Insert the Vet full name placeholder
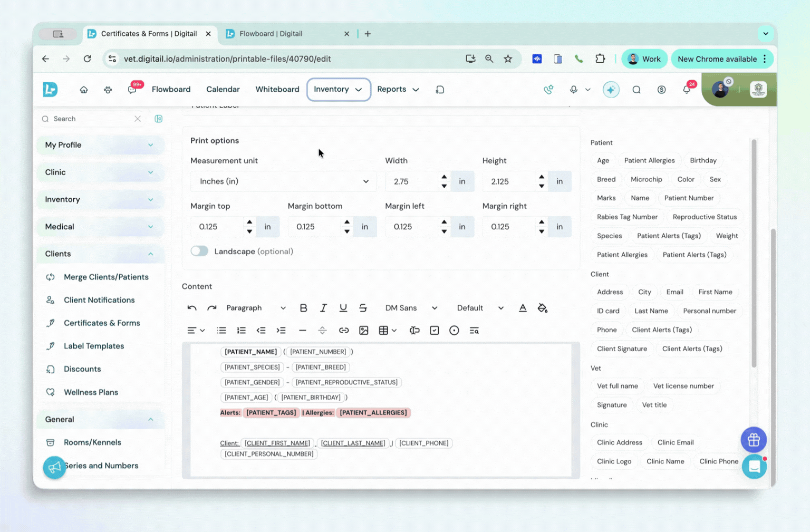The width and height of the screenshot is (810, 532). (617, 386)
